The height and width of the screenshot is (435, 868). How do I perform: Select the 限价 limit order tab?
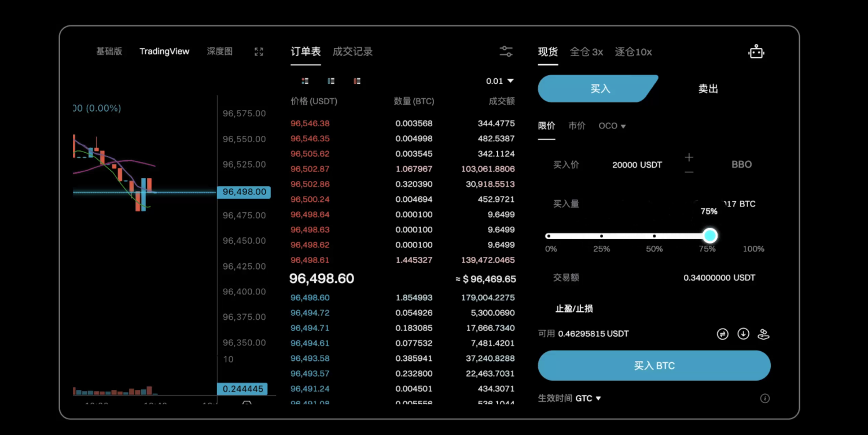point(546,126)
